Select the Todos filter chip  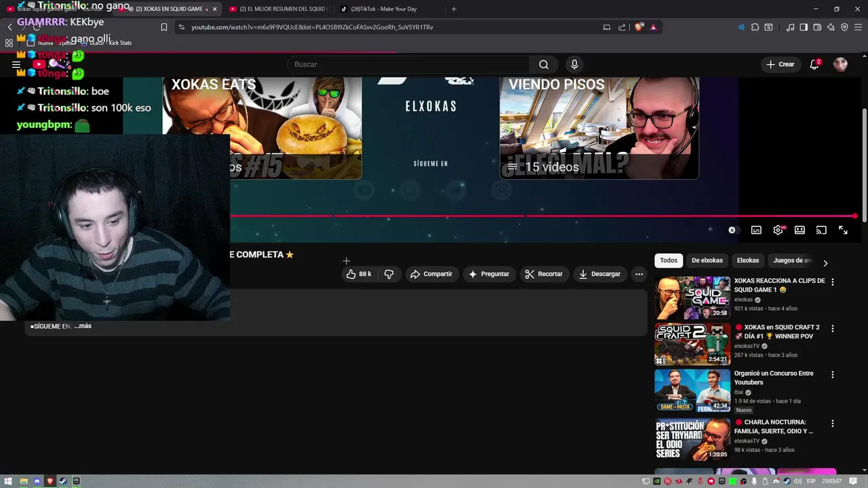coord(669,260)
